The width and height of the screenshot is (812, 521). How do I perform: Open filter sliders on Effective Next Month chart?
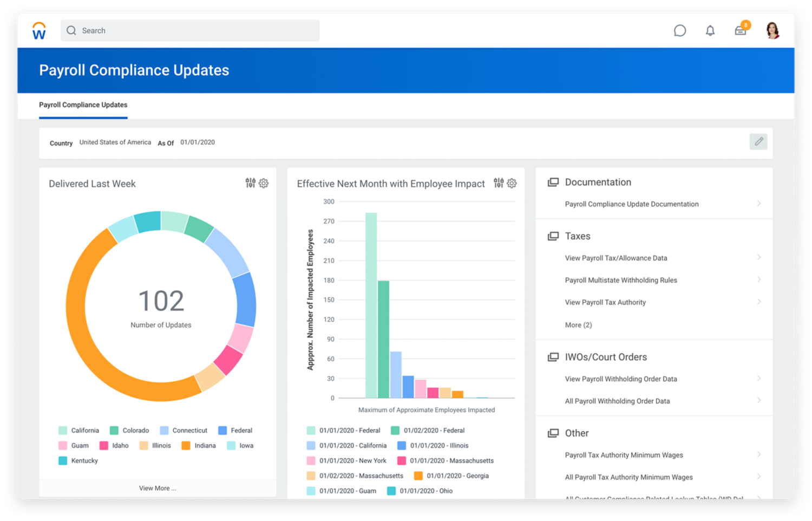coord(499,183)
